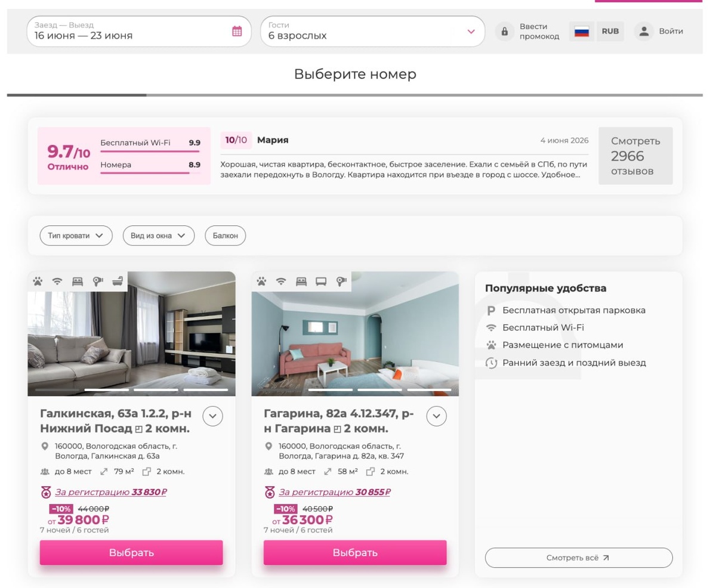Click Бесплатная открытая парковка text
The width and height of the screenshot is (716, 588).
click(574, 311)
